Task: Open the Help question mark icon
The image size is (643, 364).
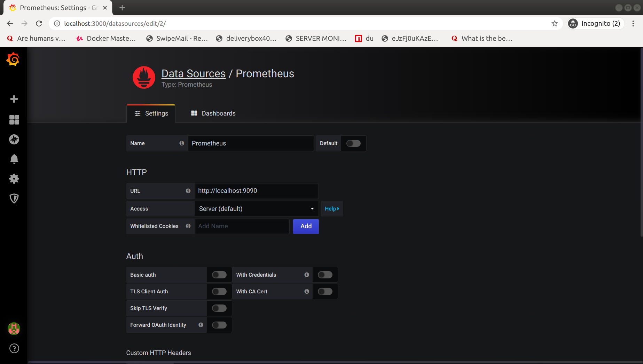Action: [14, 348]
